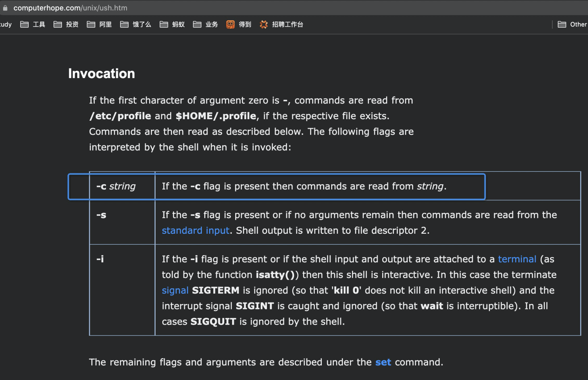Screen dimensions: 588x380
Task: Open the "terminal" link
Action: tap(517, 259)
